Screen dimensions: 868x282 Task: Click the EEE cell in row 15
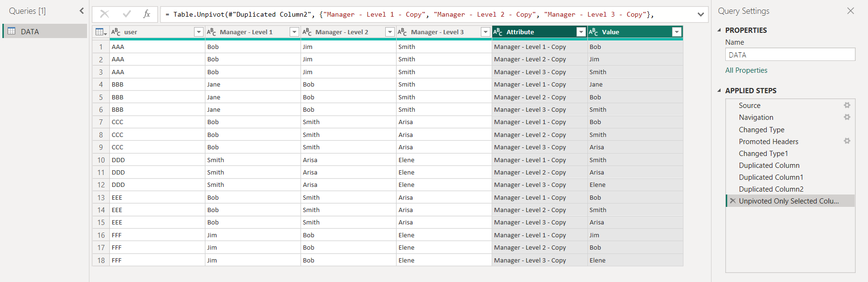pyautogui.click(x=157, y=222)
